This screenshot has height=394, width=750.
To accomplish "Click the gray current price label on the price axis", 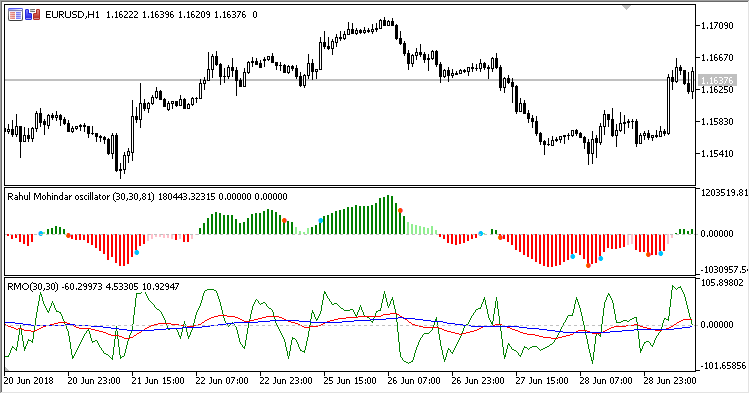I will [717, 80].
